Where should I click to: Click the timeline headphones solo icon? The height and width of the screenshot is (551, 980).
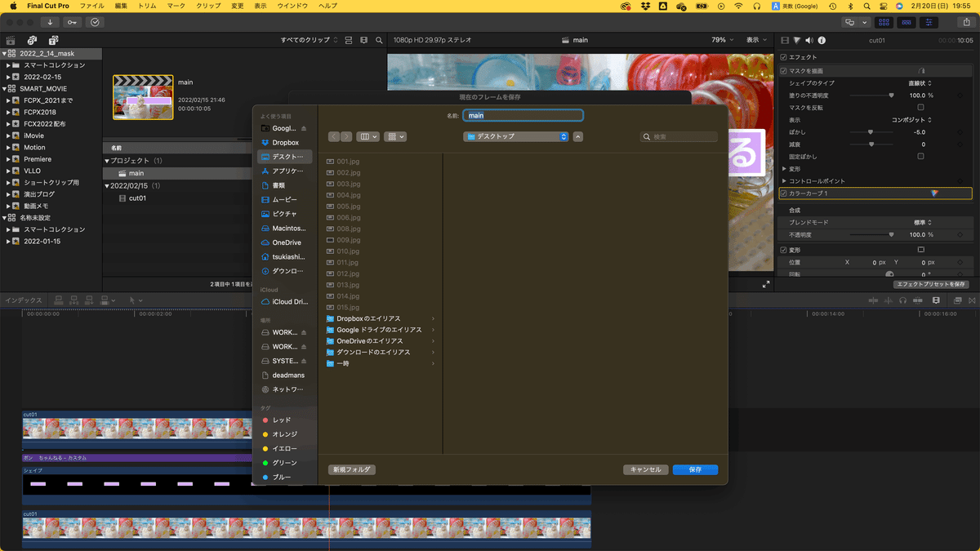tap(902, 300)
